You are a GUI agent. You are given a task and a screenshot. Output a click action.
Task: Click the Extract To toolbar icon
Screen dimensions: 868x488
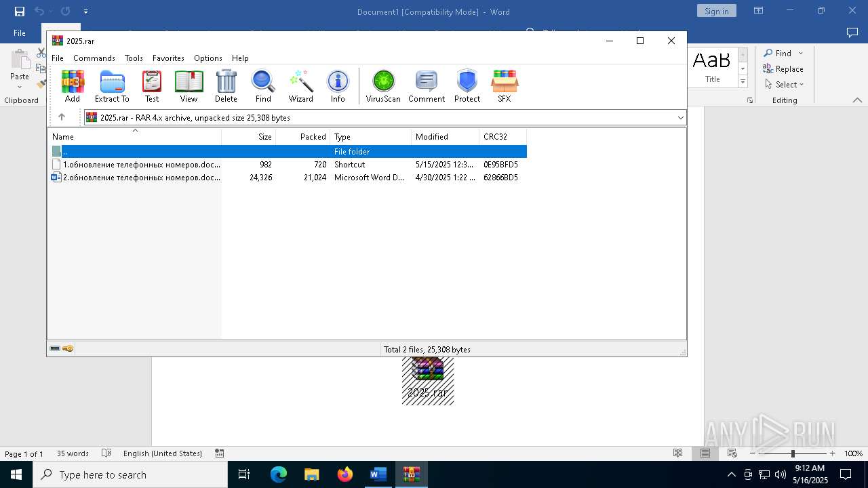tap(112, 86)
